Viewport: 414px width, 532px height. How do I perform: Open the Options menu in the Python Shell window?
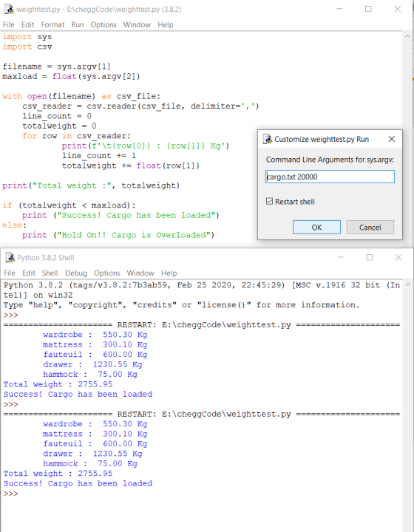pyautogui.click(x=107, y=273)
